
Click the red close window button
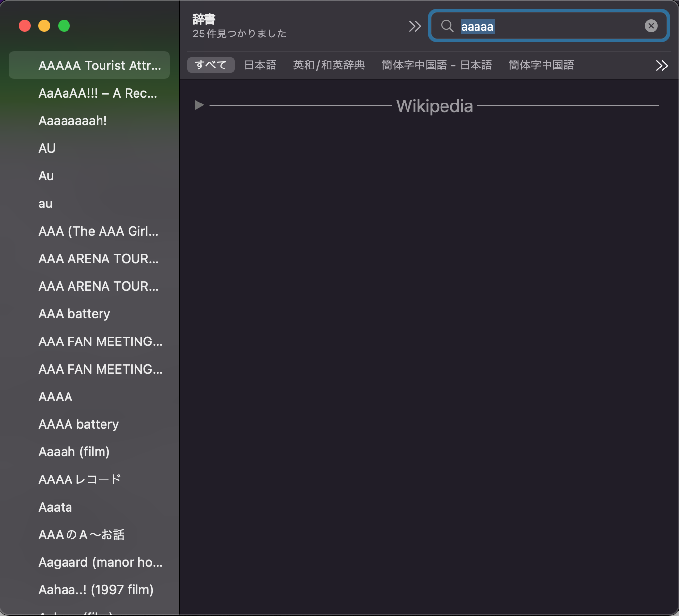coord(25,26)
